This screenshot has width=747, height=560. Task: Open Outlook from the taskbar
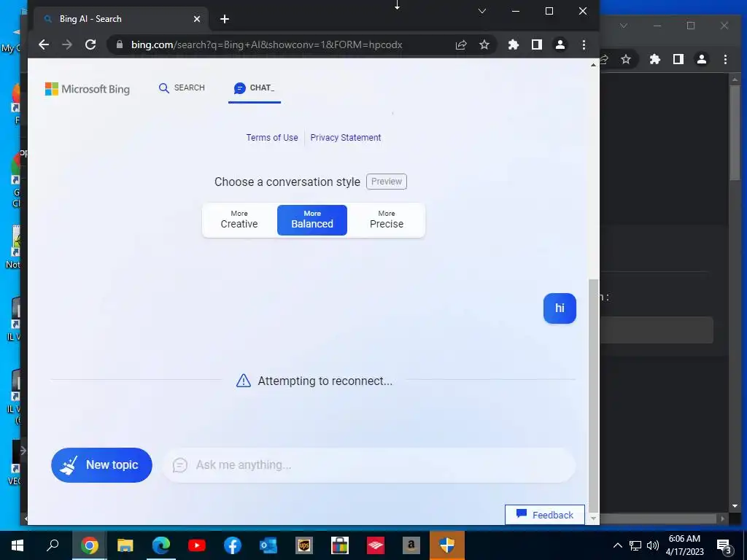pos(268,545)
